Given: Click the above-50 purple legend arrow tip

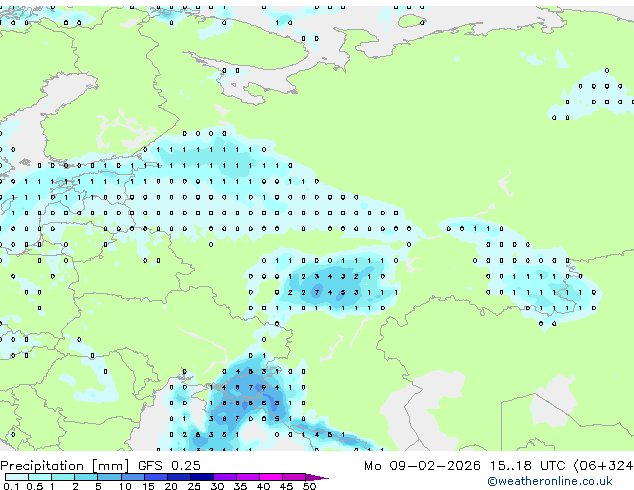Looking at the screenshot, I should click(x=318, y=477).
